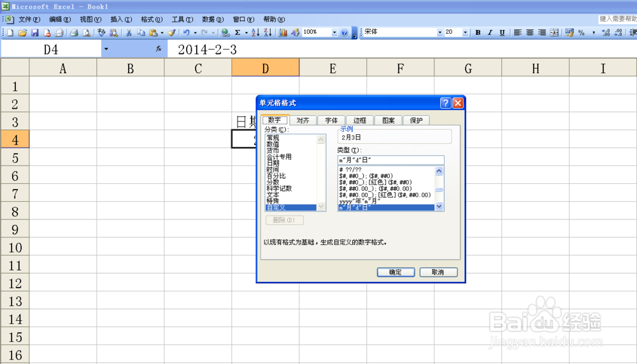Insert a hyperlink with the globe icon

tap(225, 33)
